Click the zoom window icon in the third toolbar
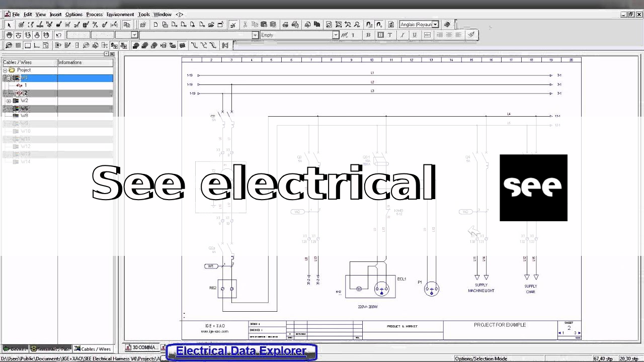This screenshot has height=362, width=644. pos(9,45)
